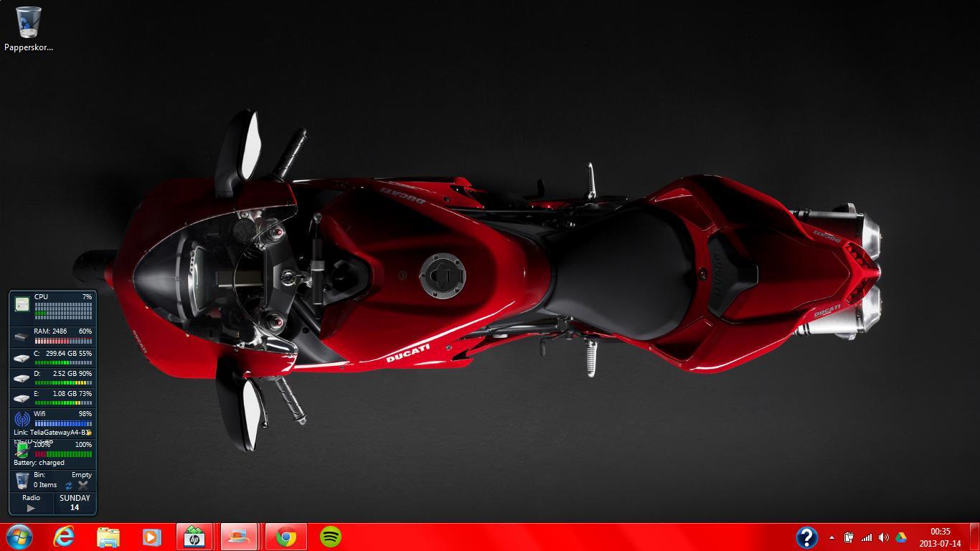Open the Windows Start menu orb
980x551 pixels.
click(19, 537)
